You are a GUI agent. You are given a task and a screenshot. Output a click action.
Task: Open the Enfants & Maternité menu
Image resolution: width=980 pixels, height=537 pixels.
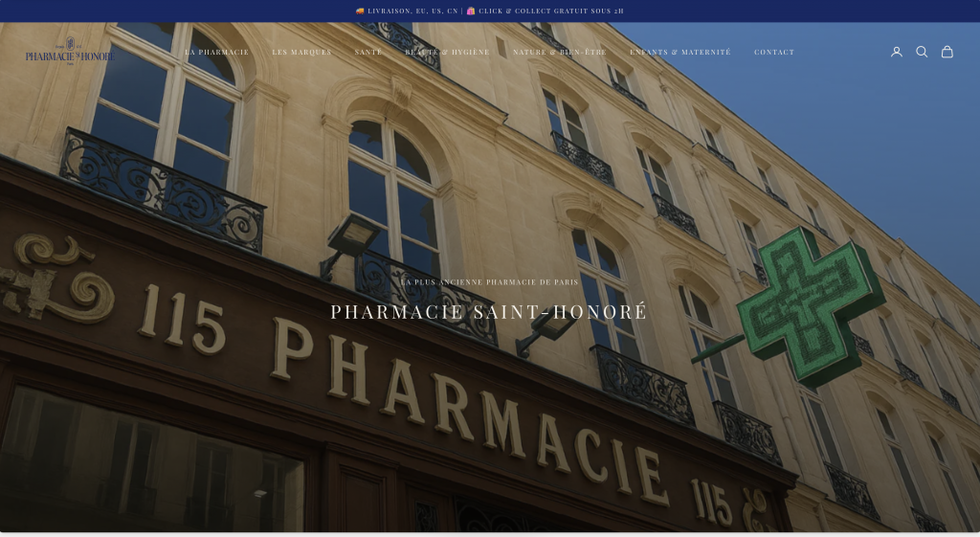click(680, 52)
